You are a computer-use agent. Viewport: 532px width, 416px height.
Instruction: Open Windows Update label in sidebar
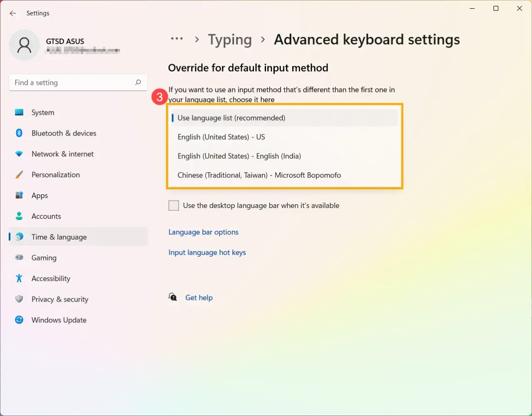point(59,320)
